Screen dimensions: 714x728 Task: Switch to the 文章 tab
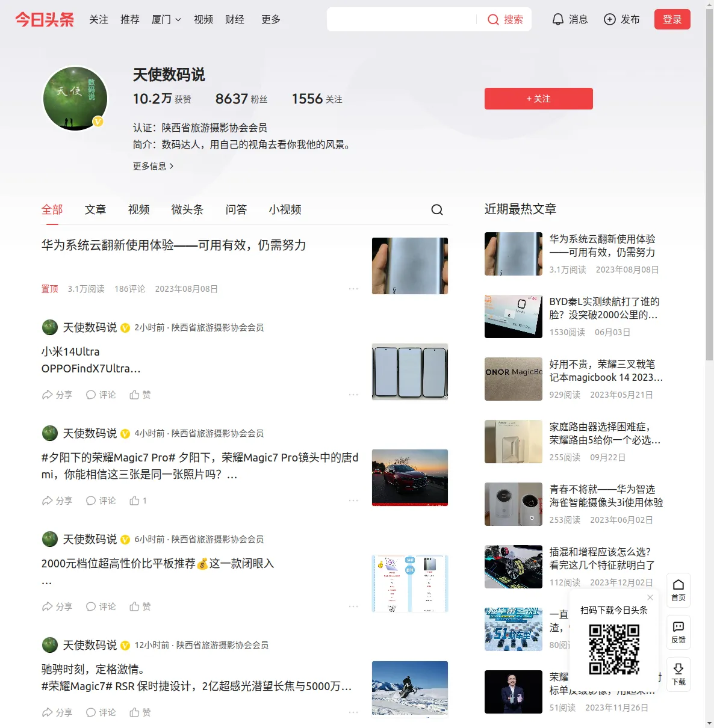pyautogui.click(x=96, y=209)
